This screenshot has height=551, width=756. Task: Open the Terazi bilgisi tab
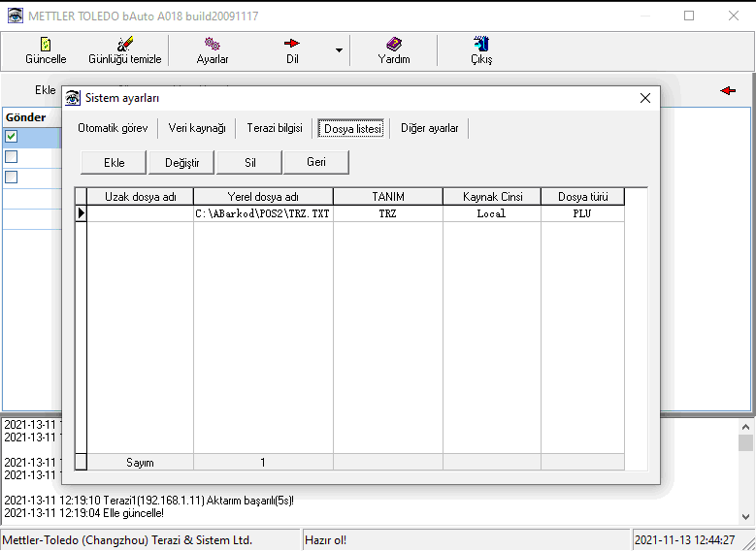[275, 128]
